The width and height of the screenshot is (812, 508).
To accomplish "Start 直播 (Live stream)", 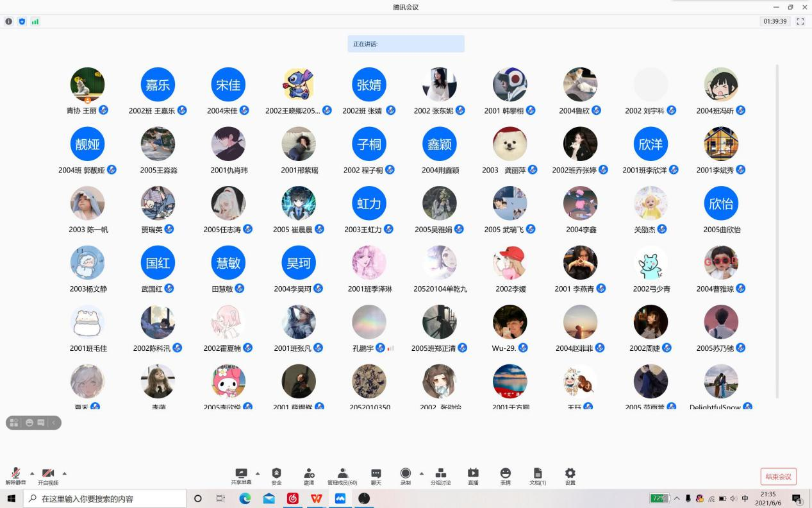I will 473,476.
